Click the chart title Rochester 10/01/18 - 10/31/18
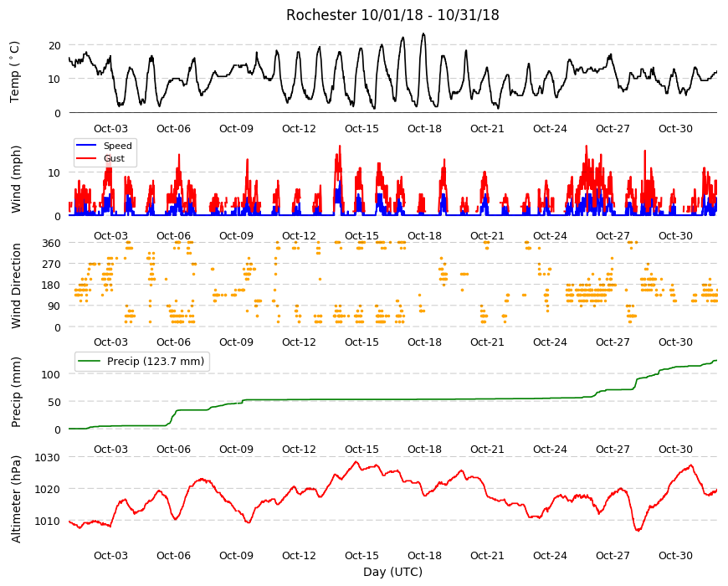The width and height of the screenshot is (728, 586). [x=392, y=15]
